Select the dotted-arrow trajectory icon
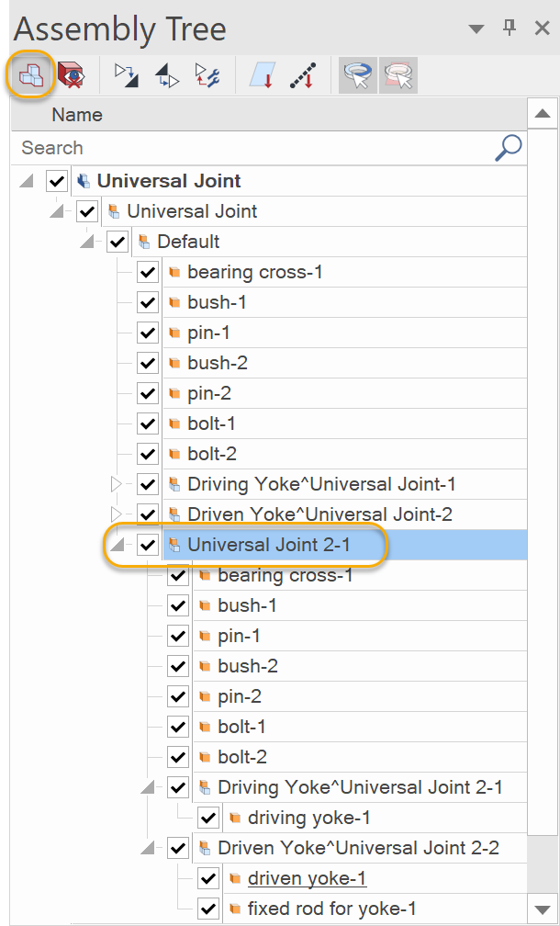The width and height of the screenshot is (560, 926). coord(303,75)
